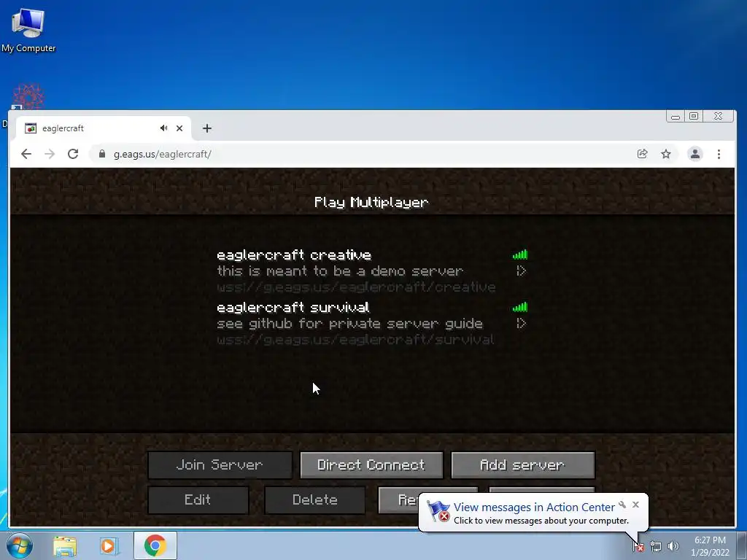Screen dimensions: 747x560
Task: Open a new Chrome tab
Action: [x=206, y=128]
